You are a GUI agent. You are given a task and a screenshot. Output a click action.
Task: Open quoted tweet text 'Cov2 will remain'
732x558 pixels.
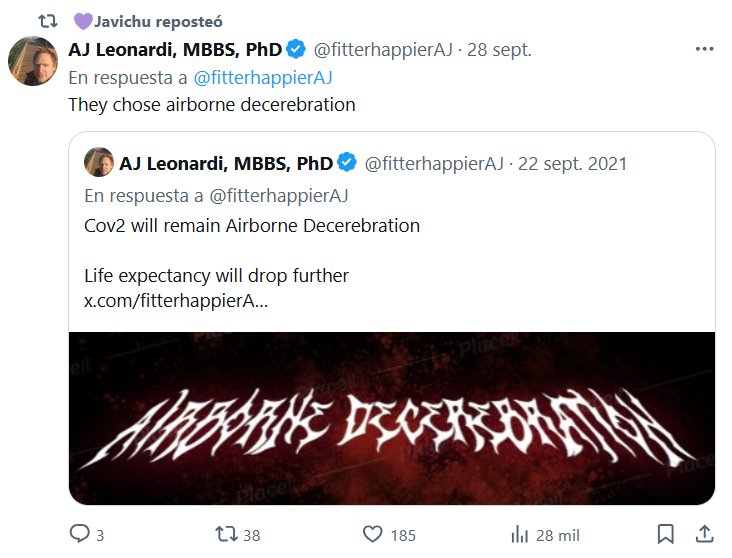pyautogui.click(x=252, y=225)
